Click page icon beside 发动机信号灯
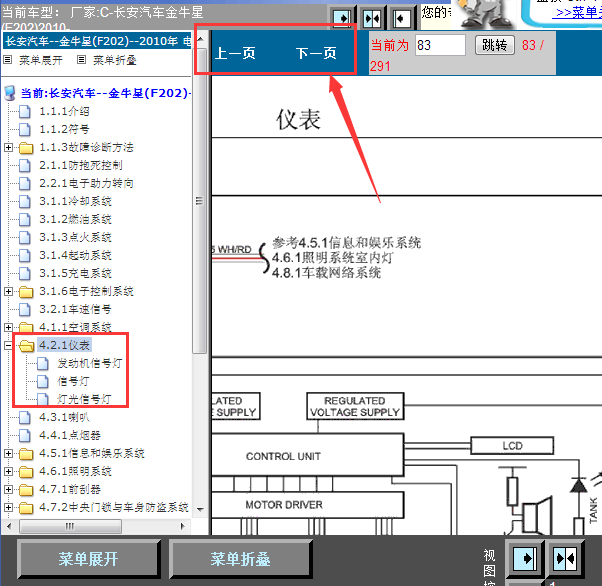This screenshot has width=602, height=586. click(43, 363)
